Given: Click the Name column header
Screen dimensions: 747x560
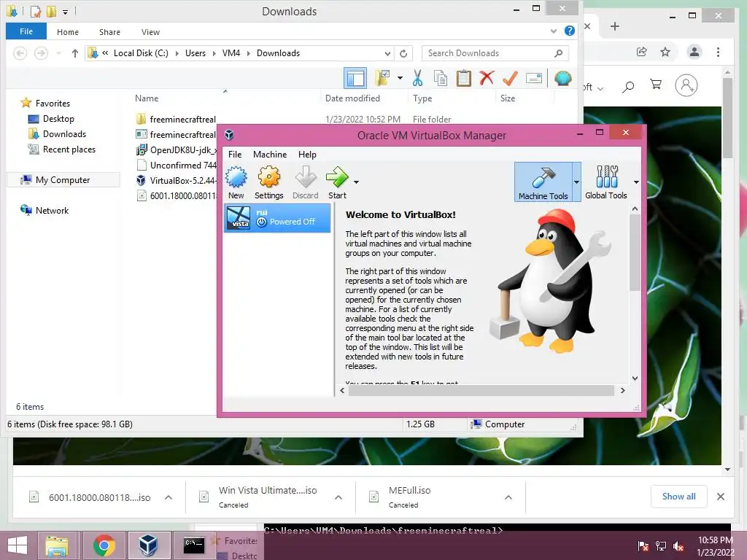Looking at the screenshot, I should tap(146, 98).
